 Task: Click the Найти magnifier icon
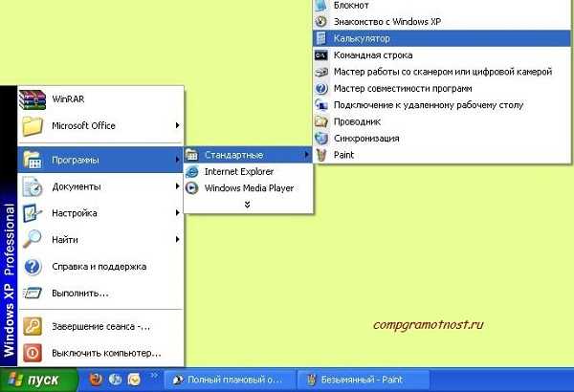point(33,239)
